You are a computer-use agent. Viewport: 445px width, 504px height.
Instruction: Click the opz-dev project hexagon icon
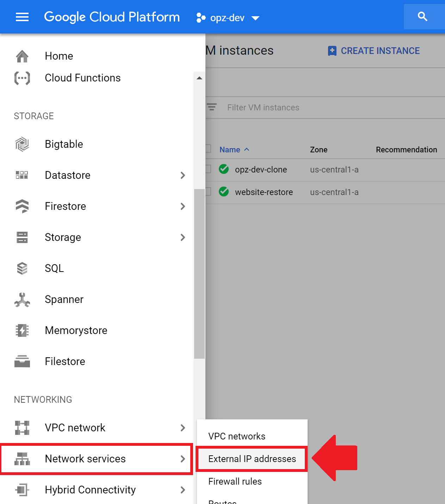coord(201,18)
